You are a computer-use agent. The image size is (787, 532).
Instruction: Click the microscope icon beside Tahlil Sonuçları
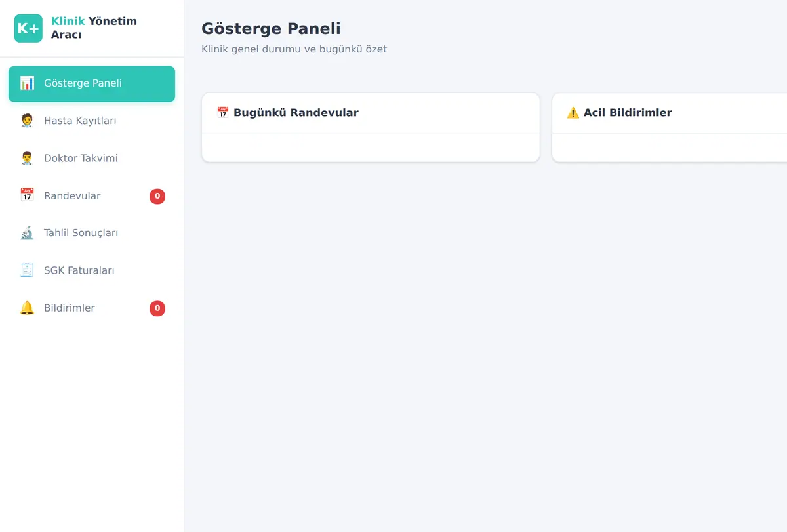tap(27, 233)
